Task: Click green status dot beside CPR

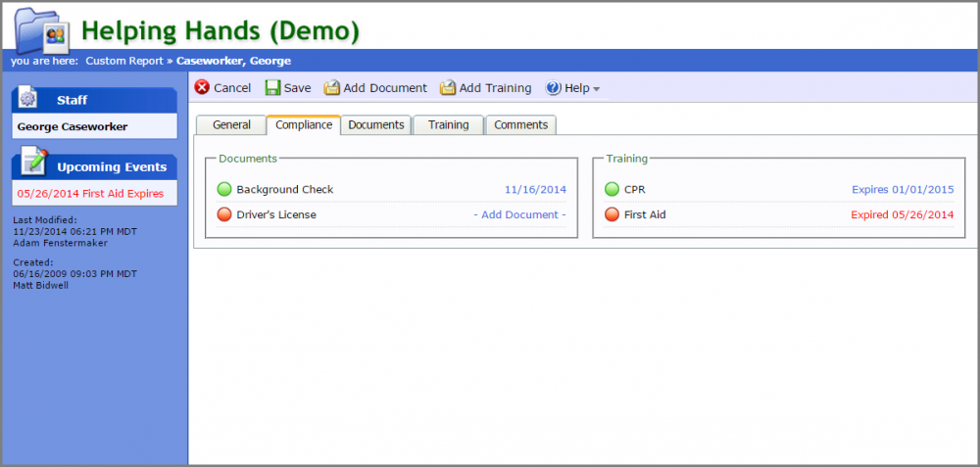Action: 612,189
